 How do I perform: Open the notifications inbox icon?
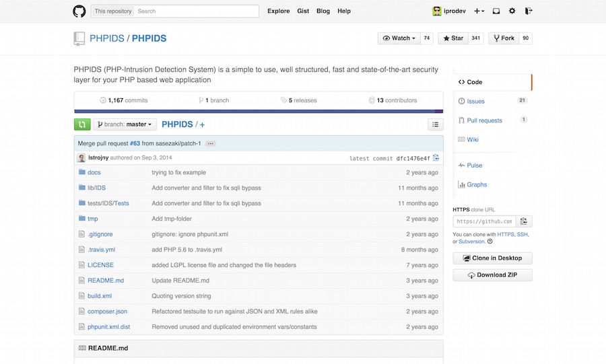[496, 11]
